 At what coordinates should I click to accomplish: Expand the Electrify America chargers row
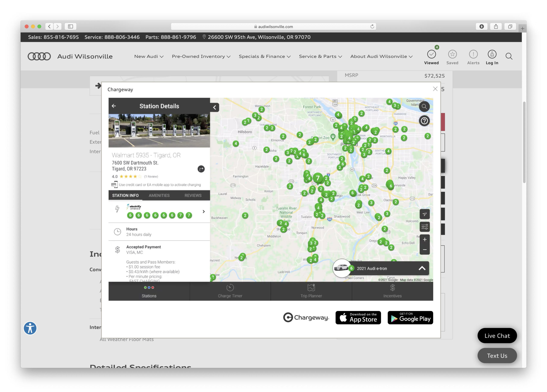159,211
